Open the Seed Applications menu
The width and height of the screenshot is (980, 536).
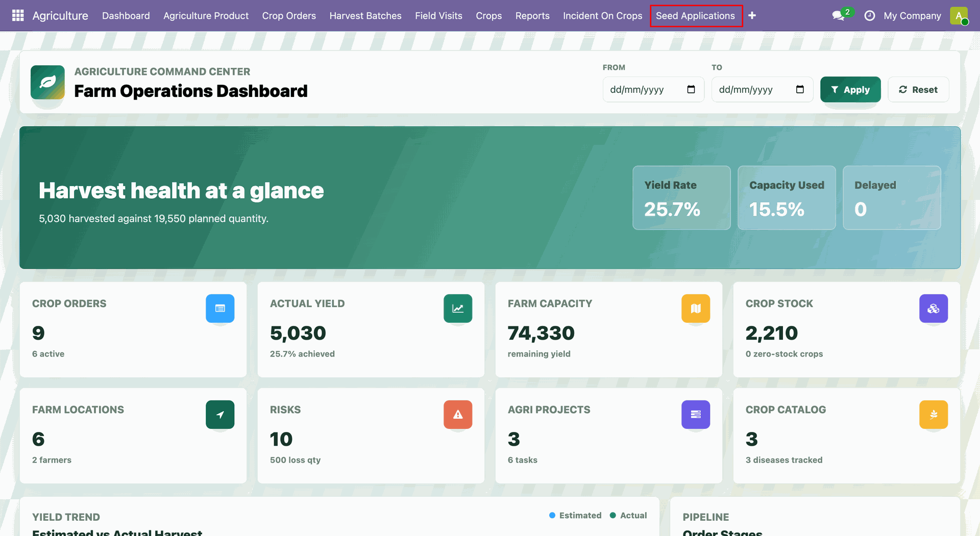point(695,16)
